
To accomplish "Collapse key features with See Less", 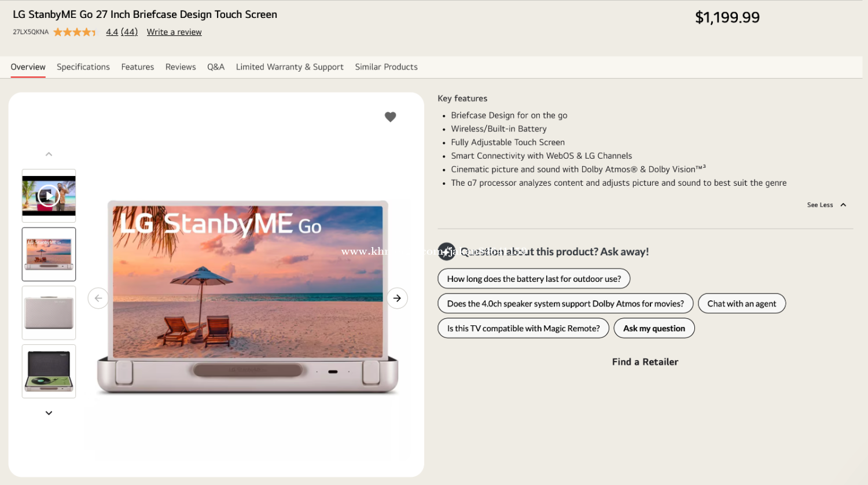I will [x=827, y=205].
